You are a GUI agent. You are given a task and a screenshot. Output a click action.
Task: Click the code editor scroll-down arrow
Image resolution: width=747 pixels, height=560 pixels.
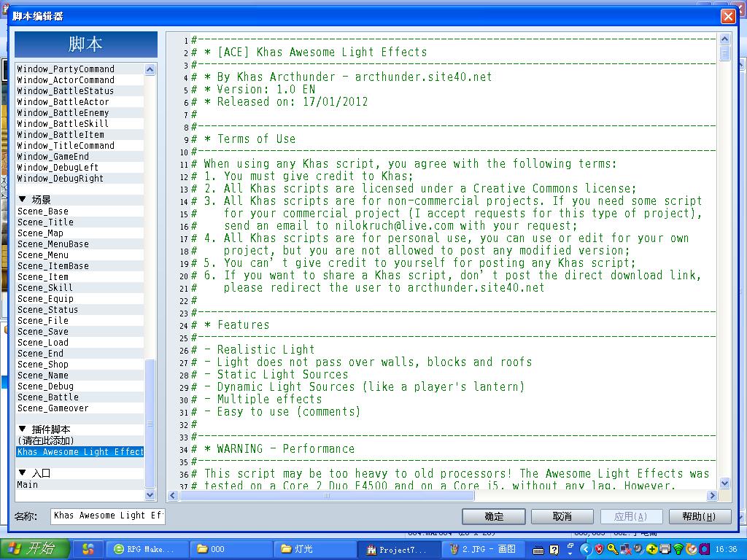pos(724,483)
